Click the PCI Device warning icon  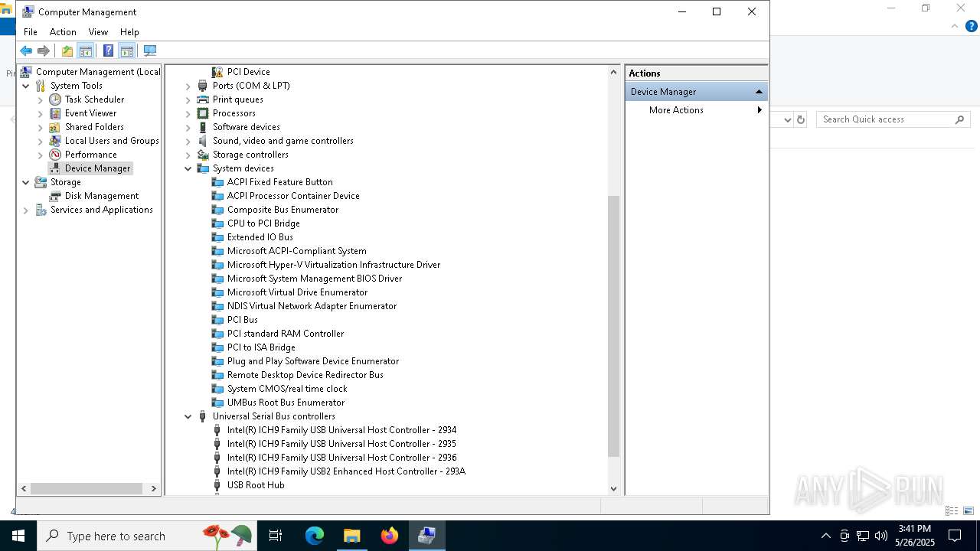(217, 72)
